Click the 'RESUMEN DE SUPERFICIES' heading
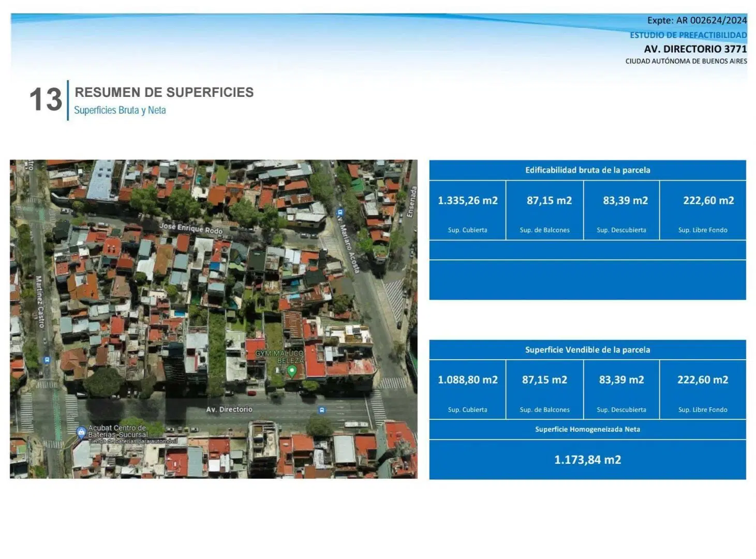 (x=164, y=92)
